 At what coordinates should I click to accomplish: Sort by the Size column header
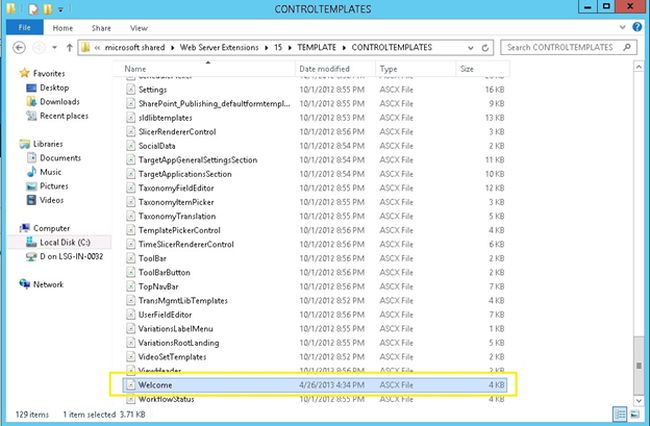point(482,69)
